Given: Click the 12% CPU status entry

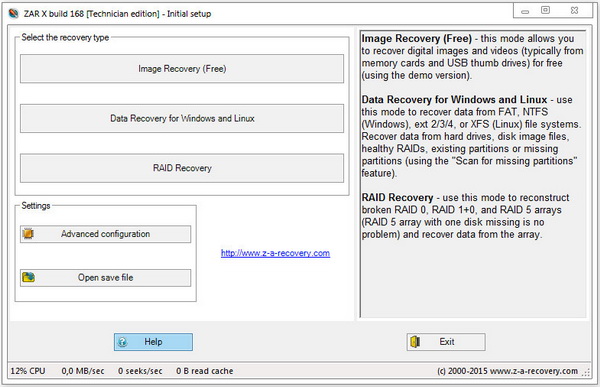Looking at the screenshot, I should click(28, 371).
